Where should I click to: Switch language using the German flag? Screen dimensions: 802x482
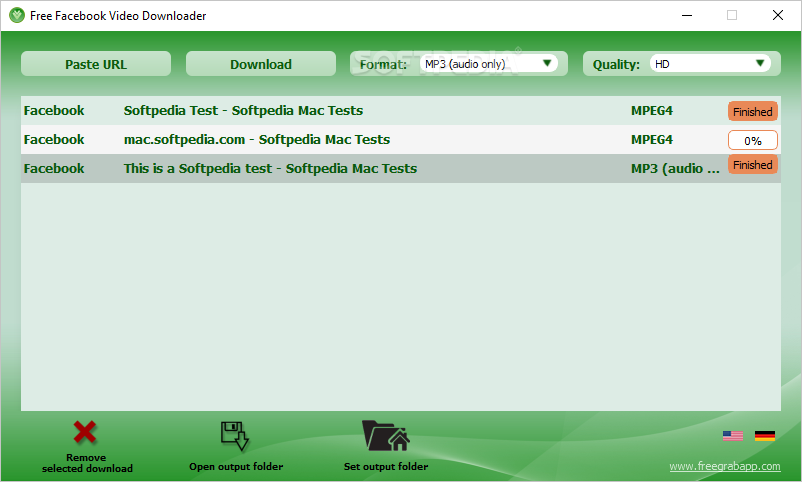point(765,435)
